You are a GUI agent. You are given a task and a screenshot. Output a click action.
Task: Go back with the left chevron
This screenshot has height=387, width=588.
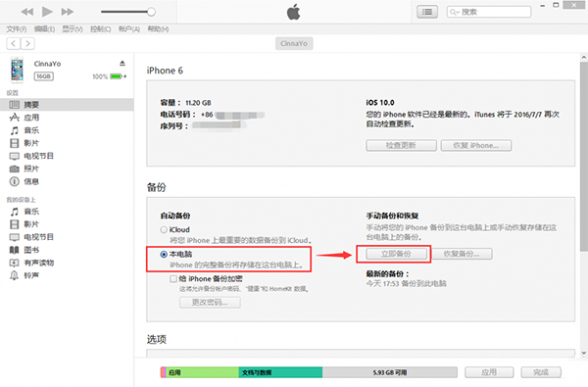14,43
